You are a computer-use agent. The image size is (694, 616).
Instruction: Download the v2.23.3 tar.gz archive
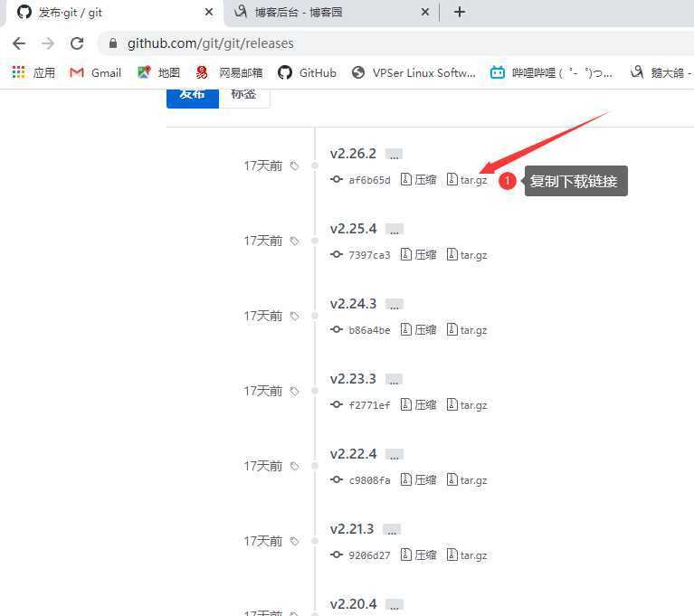[x=467, y=405]
